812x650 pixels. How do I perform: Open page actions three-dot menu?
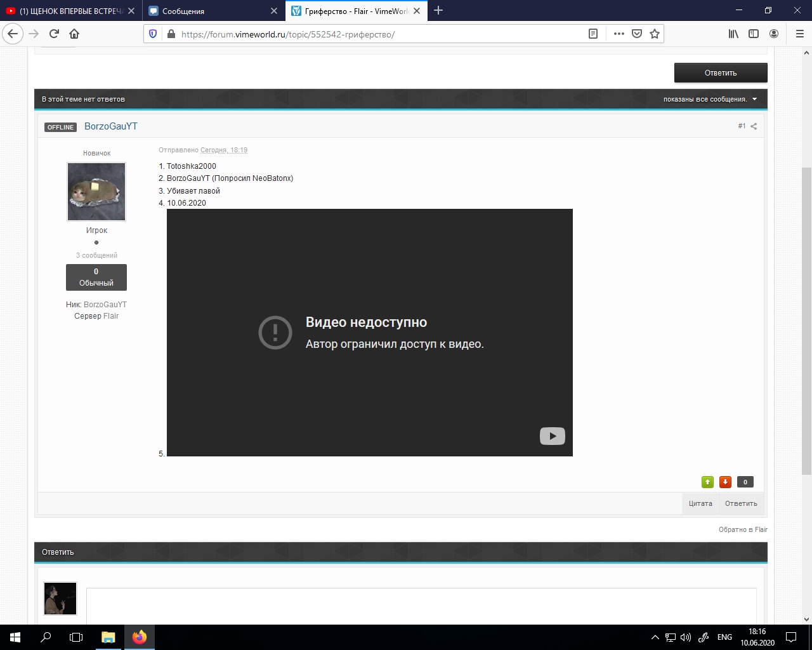[x=619, y=34]
